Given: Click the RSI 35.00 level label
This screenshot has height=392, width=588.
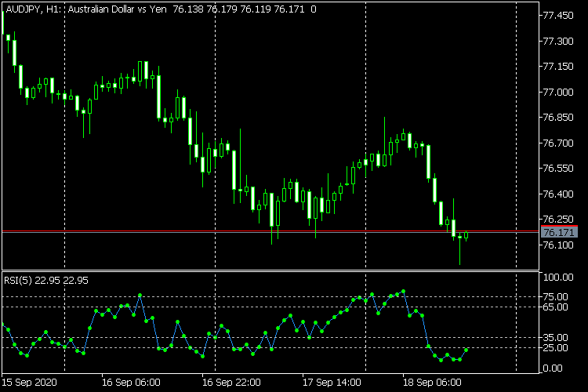Looking at the screenshot, I should pos(555,338).
